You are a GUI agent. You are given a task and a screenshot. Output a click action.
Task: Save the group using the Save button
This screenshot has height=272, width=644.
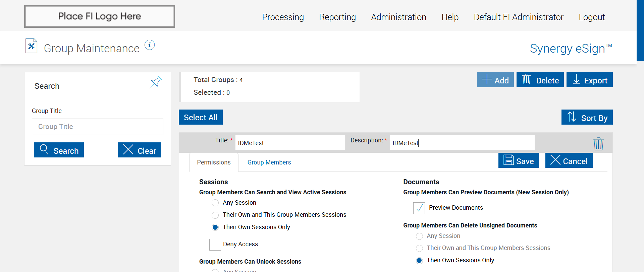tap(518, 160)
